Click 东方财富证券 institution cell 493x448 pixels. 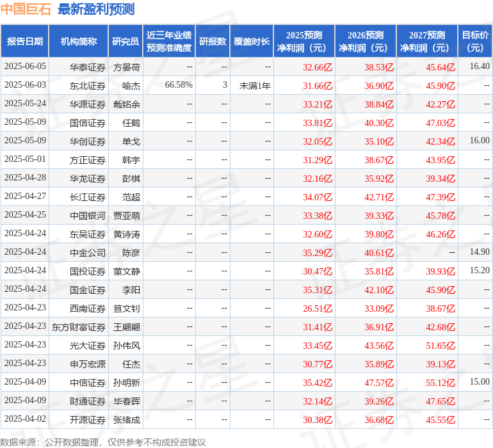79,327
